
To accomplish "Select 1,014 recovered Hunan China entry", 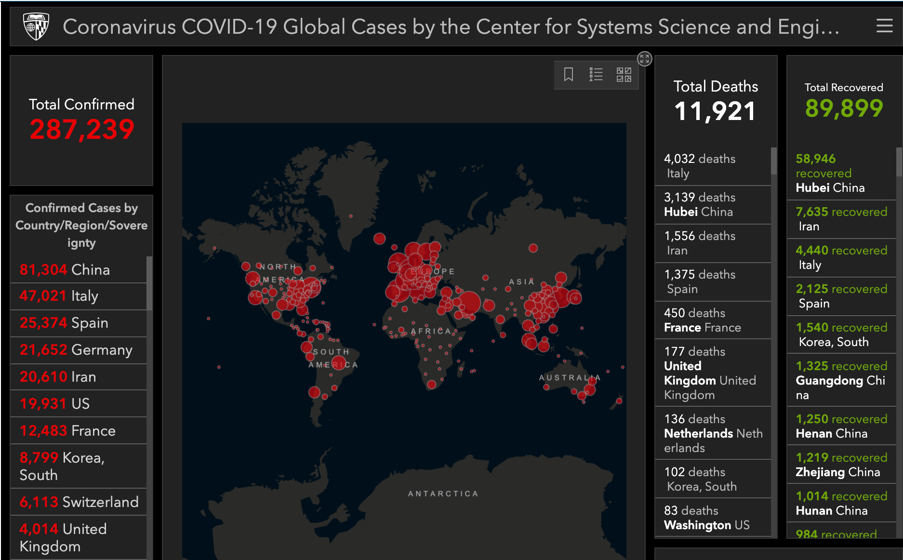I will tap(841, 504).
